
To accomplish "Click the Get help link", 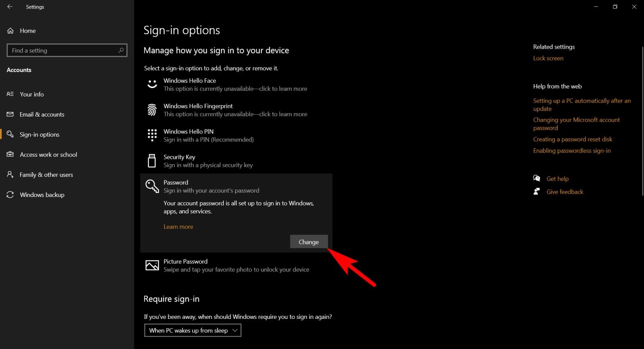I will [x=557, y=179].
